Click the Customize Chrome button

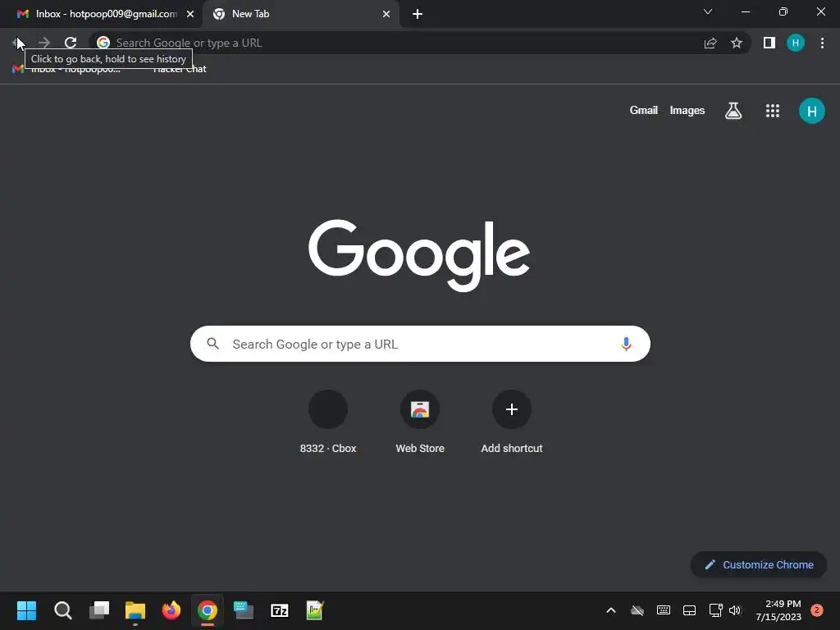click(759, 564)
